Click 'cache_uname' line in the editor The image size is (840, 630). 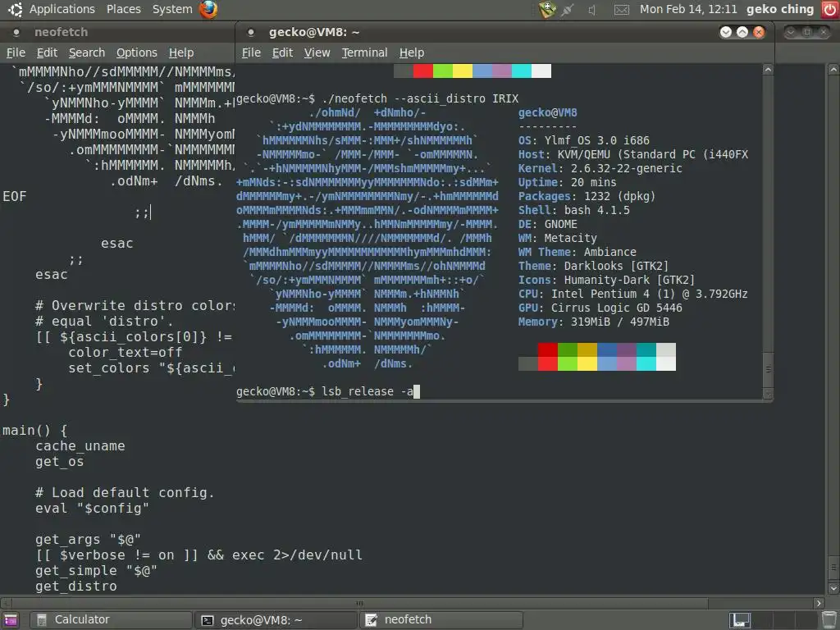pyautogui.click(x=80, y=445)
